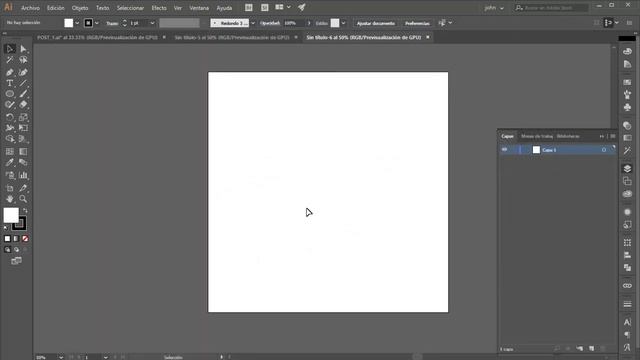This screenshot has height=360, width=640.
Task: Open the Layers panel icon in dock
Action: (x=627, y=169)
